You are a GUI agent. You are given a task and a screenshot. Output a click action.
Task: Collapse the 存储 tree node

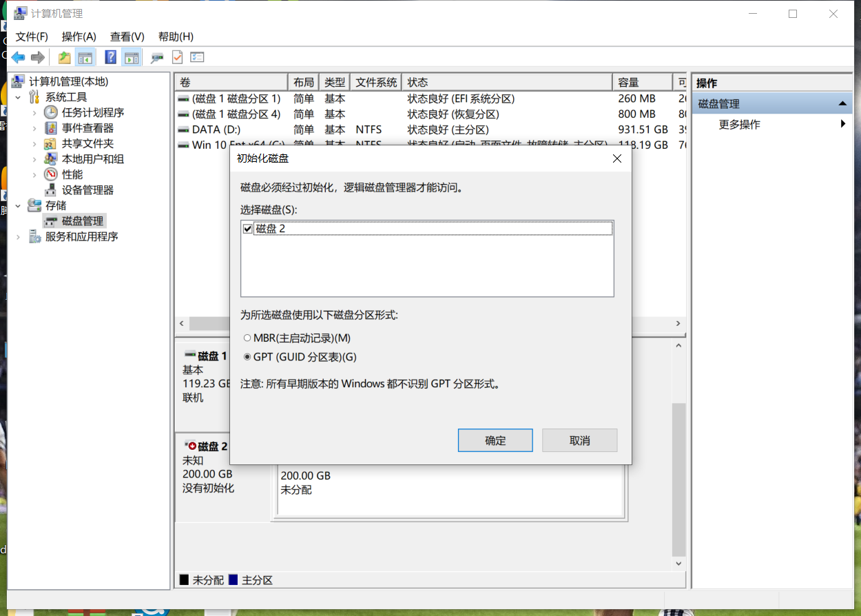[19, 205]
